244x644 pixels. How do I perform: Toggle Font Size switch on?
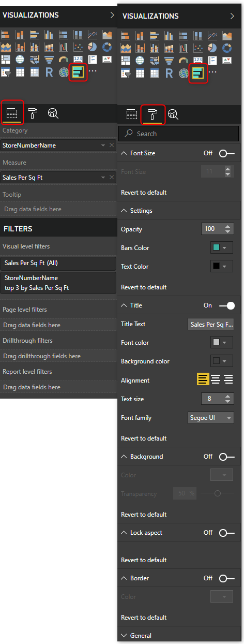[x=226, y=153]
